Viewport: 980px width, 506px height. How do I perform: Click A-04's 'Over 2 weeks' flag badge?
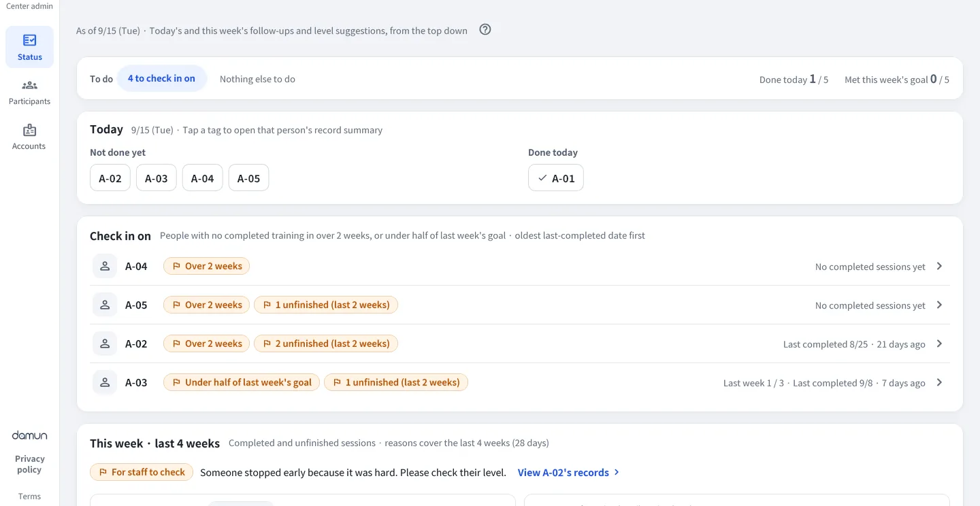click(x=207, y=266)
